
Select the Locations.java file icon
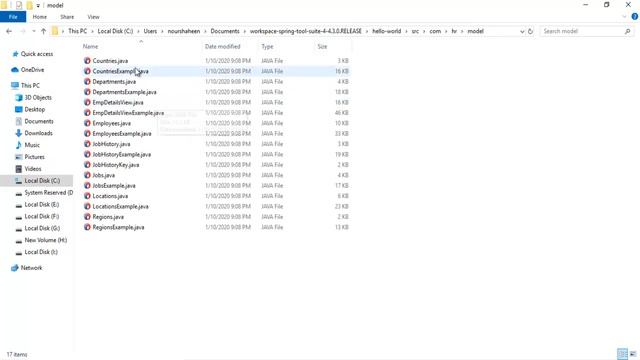point(87,196)
